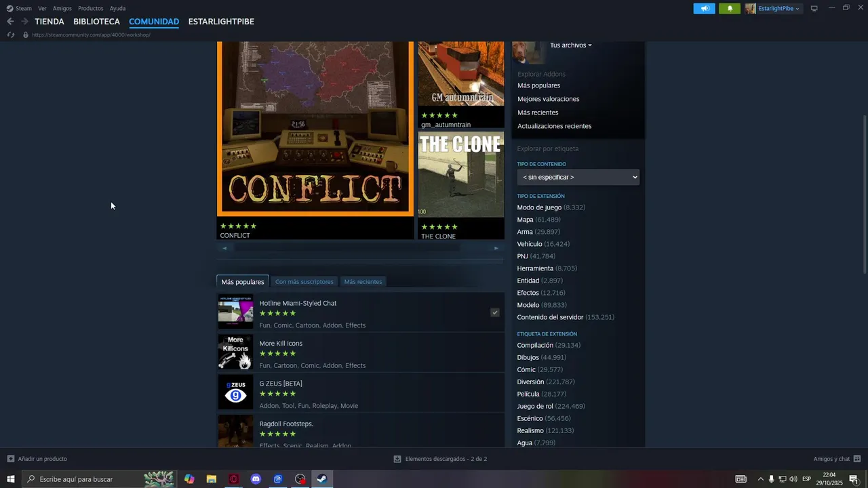Click the plus icon for Añadir un producto
The width and height of the screenshot is (868, 488).
coord(10,459)
